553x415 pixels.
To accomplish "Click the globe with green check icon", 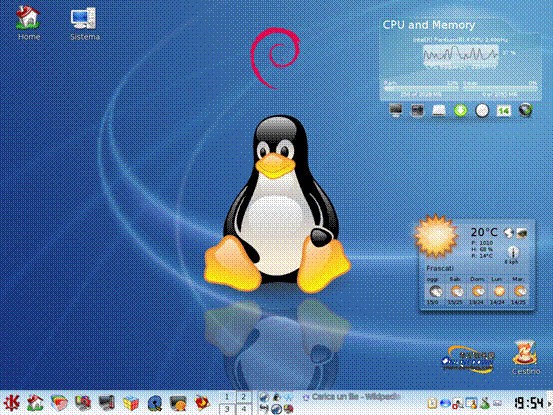I will [x=525, y=110].
